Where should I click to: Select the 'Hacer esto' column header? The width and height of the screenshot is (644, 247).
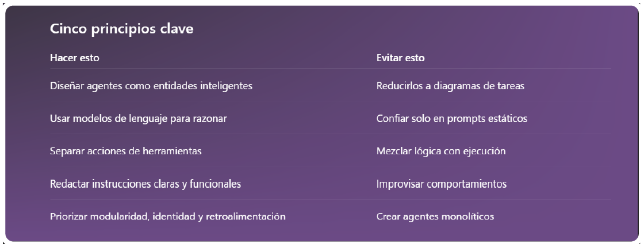(x=74, y=58)
